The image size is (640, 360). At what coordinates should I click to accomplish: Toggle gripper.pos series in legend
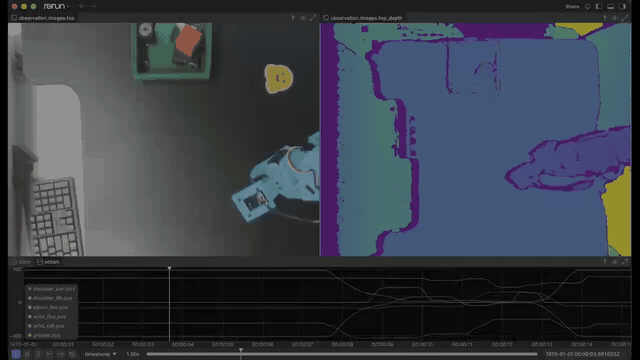pyautogui.click(x=44, y=335)
